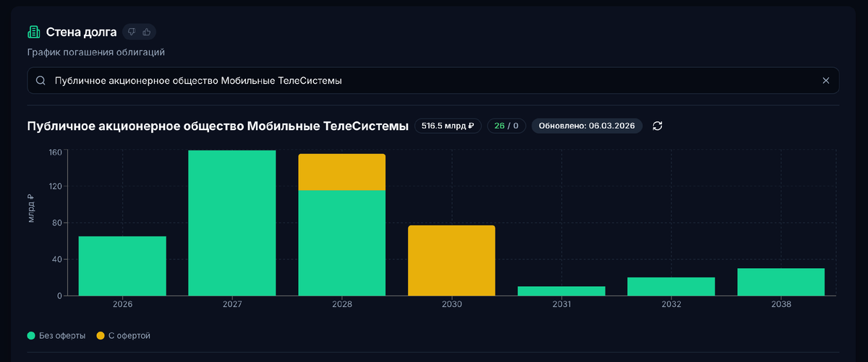The width and height of the screenshot is (868, 362).
Task: Click the 2027 axis label
Action: click(232, 305)
